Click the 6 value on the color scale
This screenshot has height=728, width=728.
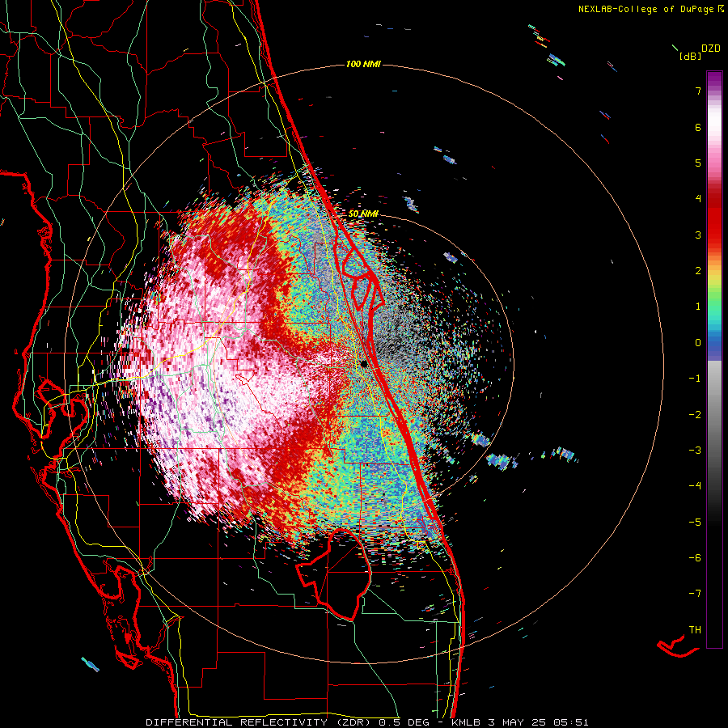click(x=698, y=127)
